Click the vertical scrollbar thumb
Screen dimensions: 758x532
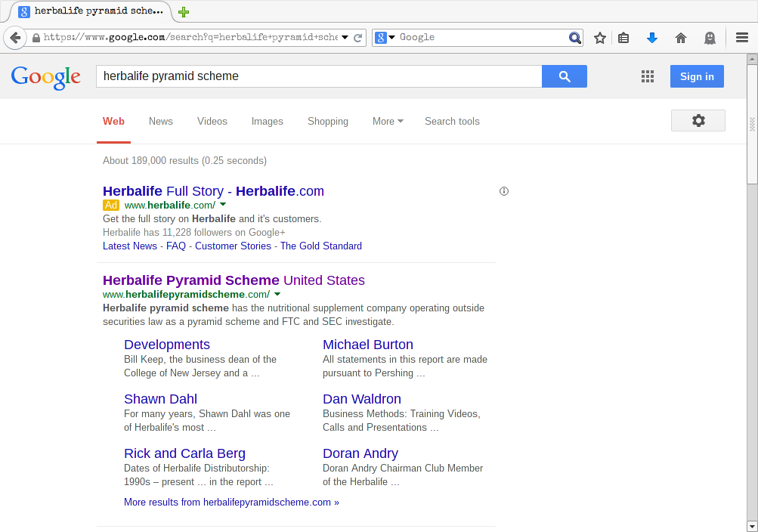752,124
